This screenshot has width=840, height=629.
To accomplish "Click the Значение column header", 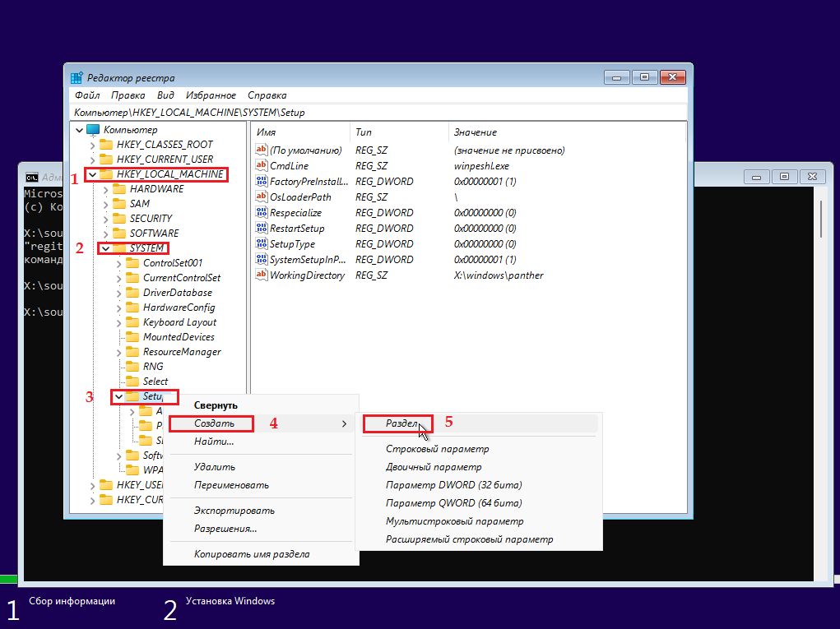I will coord(476,132).
